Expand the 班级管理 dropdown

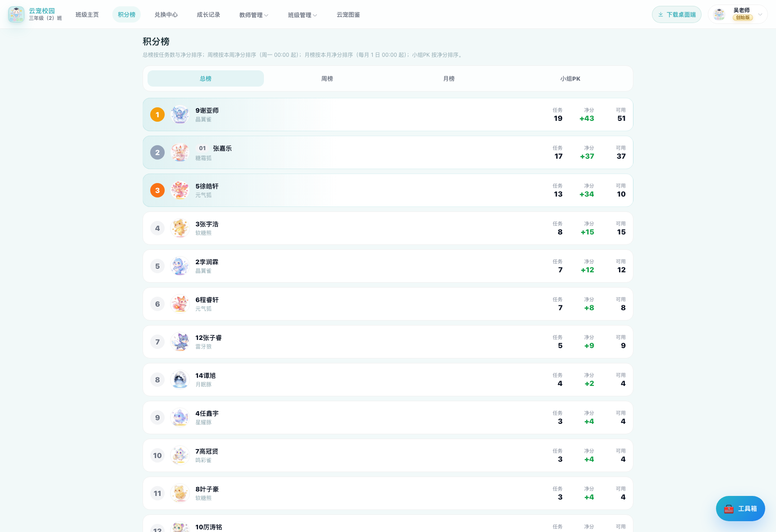click(302, 15)
